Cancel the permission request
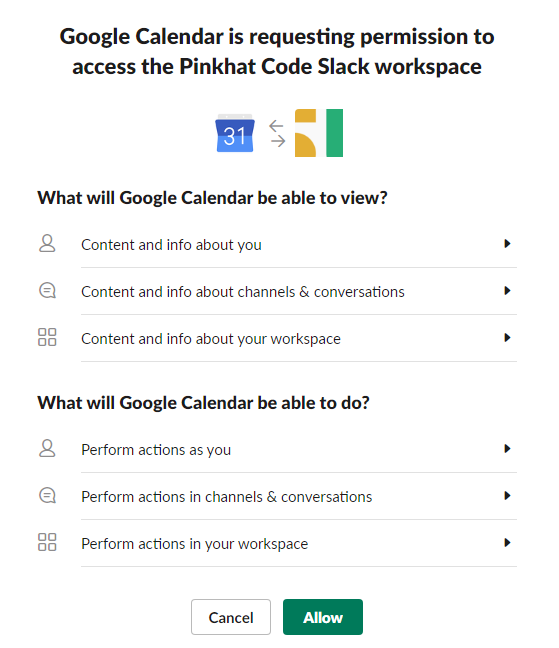Viewport: 559px width, 648px height. (x=231, y=617)
